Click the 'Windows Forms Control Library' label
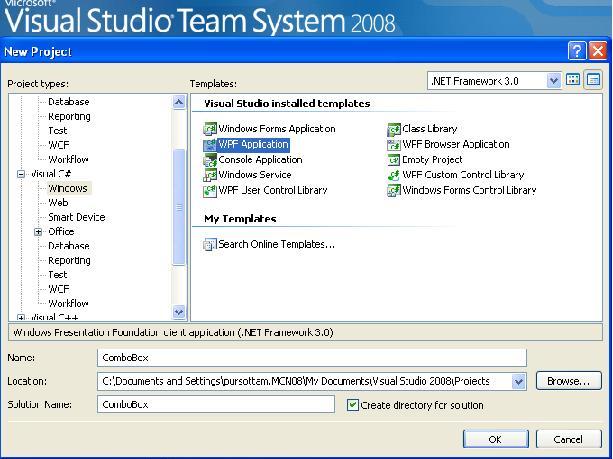This screenshot has height=459, width=613. pos(470,190)
